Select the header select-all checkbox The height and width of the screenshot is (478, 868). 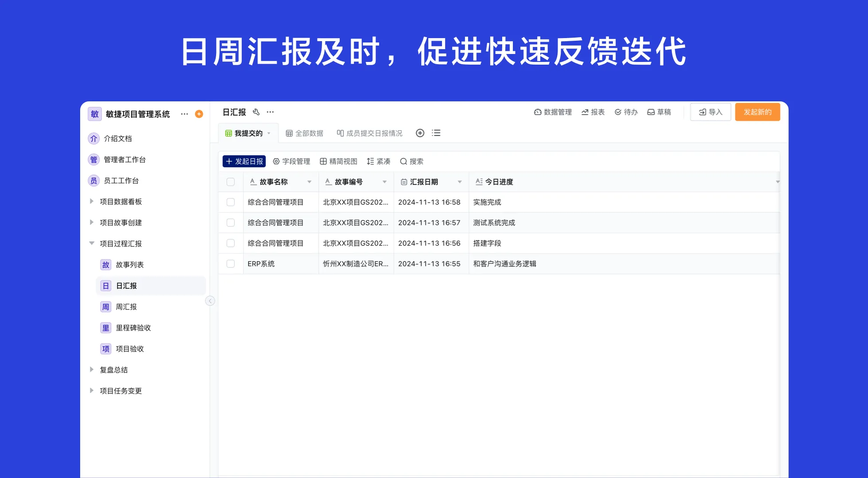click(231, 181)
